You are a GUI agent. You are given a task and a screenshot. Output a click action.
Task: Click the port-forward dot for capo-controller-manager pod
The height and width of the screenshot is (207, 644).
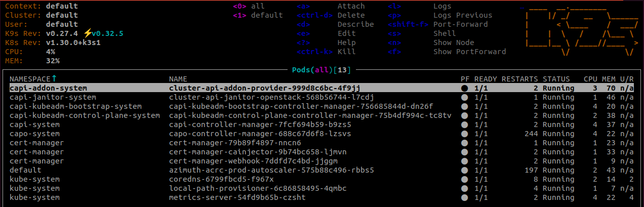point(464,134)
